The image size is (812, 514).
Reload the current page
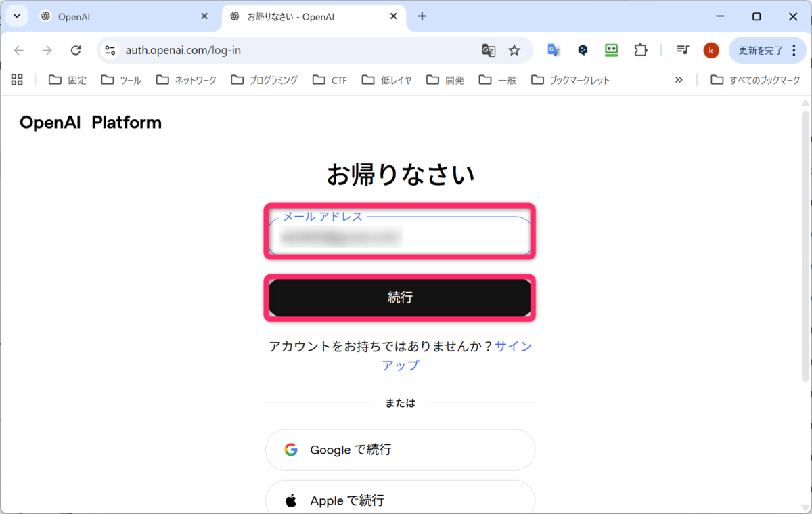pos(76,50)
